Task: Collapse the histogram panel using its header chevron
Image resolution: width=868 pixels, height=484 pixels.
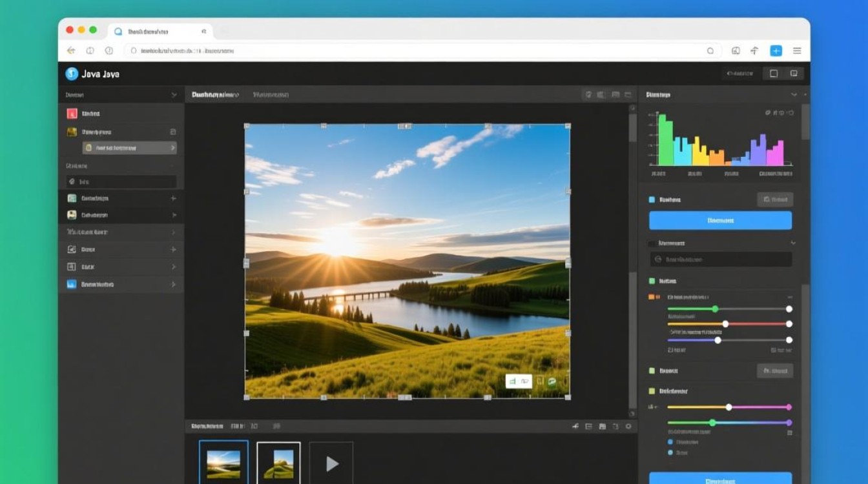Action: pyautogui.click(x=794, y=95)
